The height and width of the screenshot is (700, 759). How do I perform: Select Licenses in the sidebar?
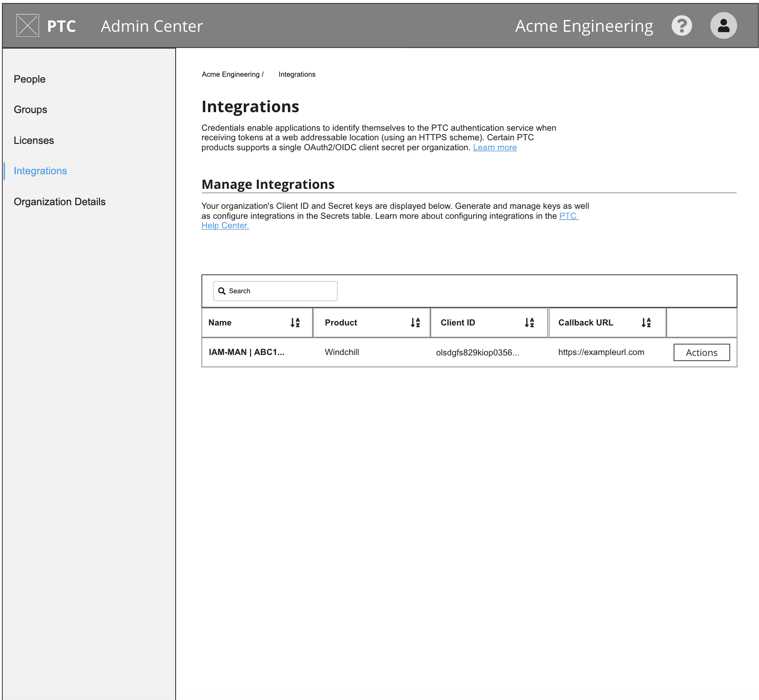click(34, 140)
